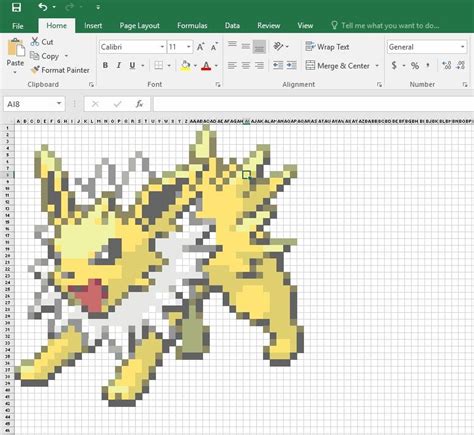Decrease the cell indent
The width and height of the screenshot is (474, 435).
pos(278,65)
